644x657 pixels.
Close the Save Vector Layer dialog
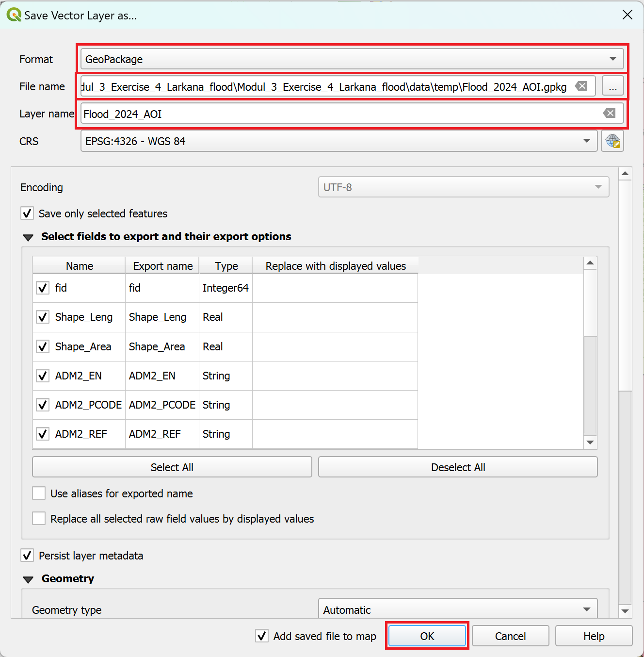click(627, 15)
